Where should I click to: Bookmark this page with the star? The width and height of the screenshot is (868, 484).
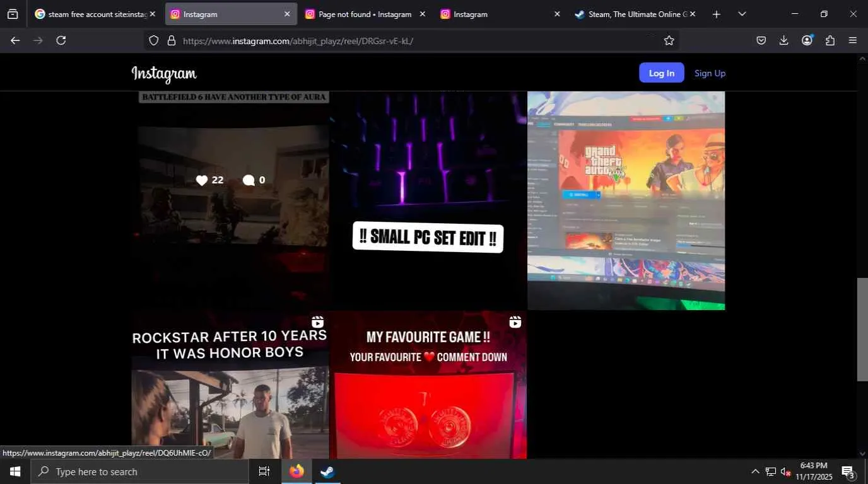coord(669,40)
